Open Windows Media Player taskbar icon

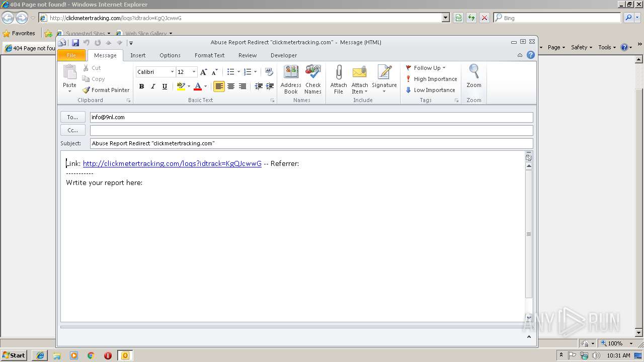coord(74,355)
